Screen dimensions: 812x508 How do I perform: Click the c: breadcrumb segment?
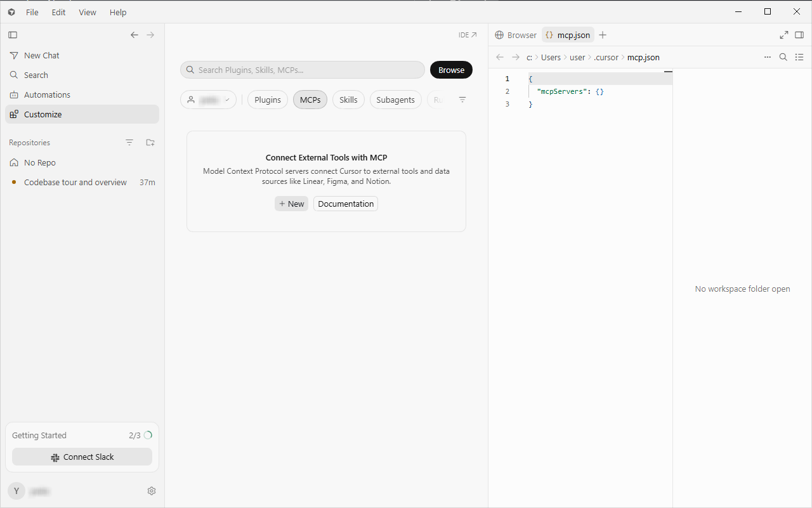529,57
